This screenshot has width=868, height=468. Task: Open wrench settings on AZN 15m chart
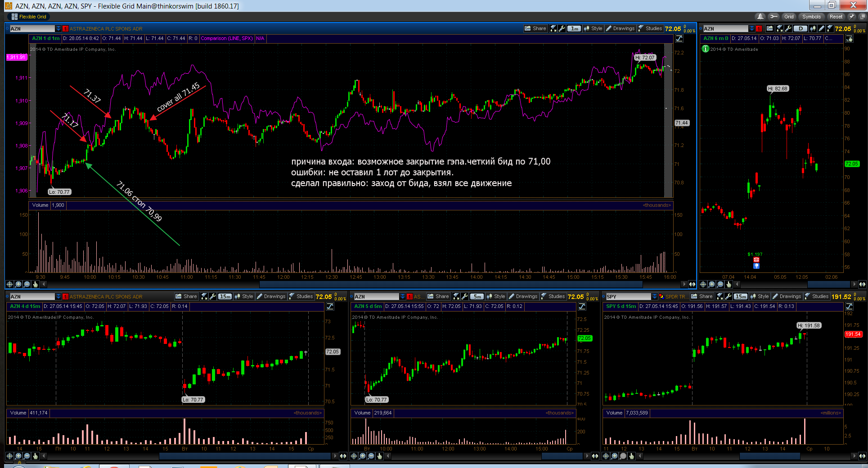pyautogui.click(x=212, y=296)
